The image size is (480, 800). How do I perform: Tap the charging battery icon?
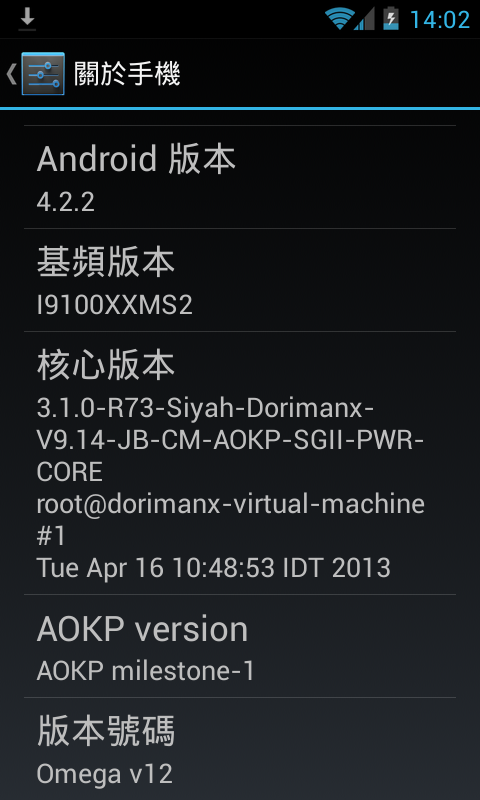(x=391, y=18)
